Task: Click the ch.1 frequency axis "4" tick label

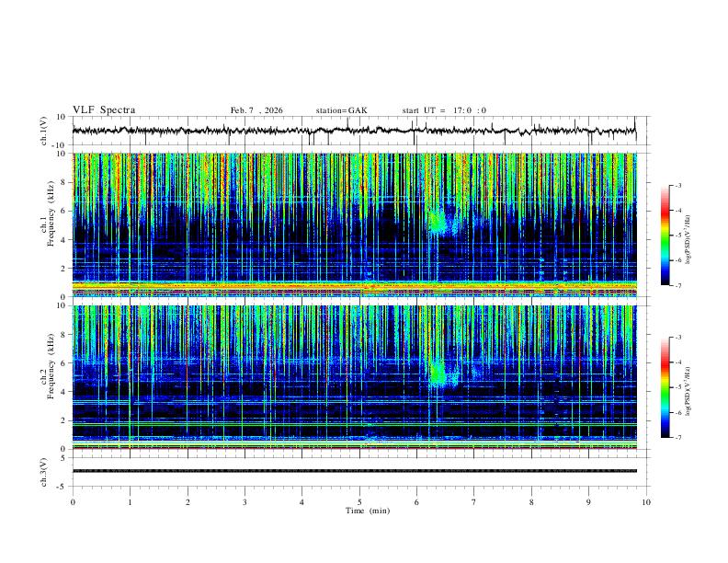Action: tap(63, 240)
